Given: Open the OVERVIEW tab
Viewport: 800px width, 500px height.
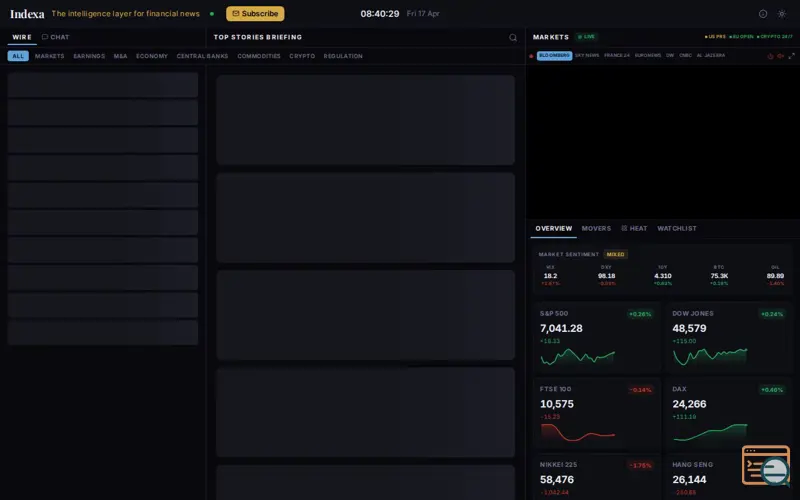Looking at the screenshot, I should point(554,229).
